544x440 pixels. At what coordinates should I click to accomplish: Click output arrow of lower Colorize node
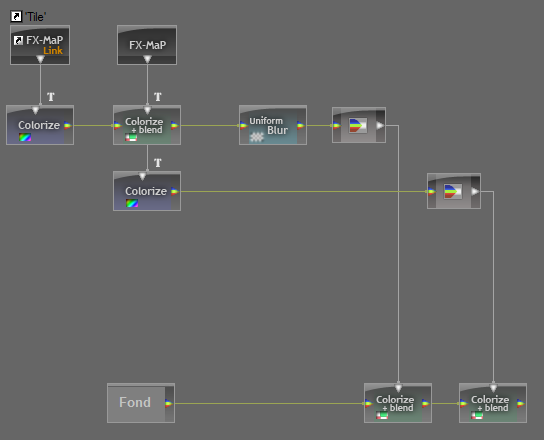tap(175, 191)
